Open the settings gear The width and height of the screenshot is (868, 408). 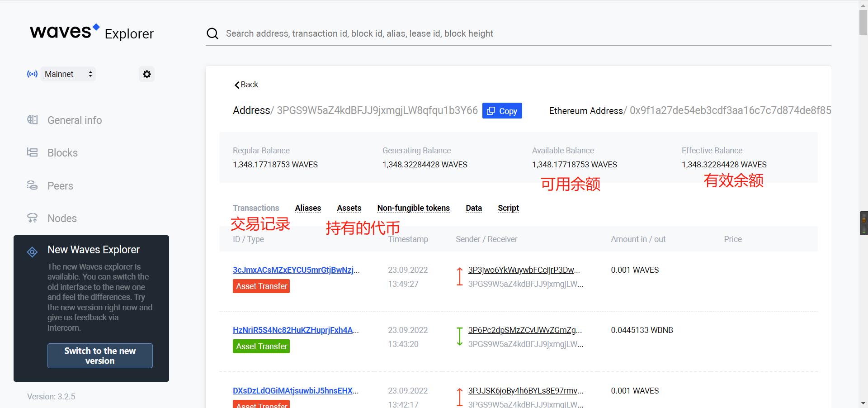146,74
